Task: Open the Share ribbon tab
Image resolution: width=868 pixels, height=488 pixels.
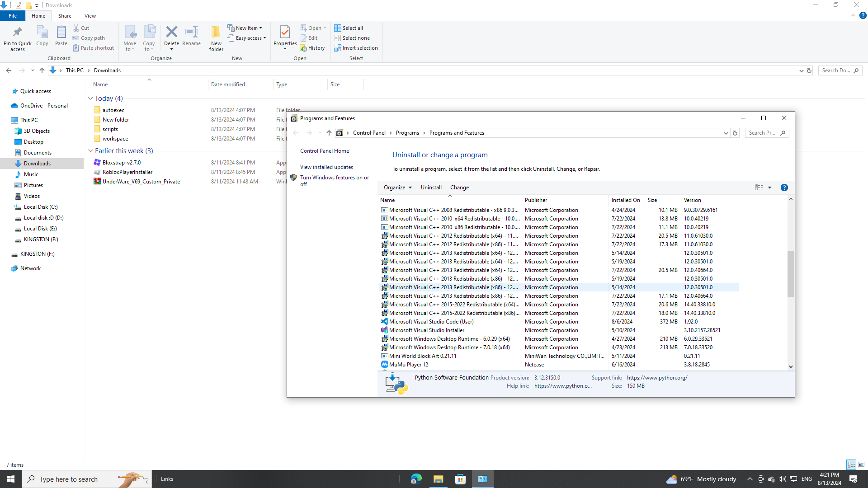Action: 65,16
